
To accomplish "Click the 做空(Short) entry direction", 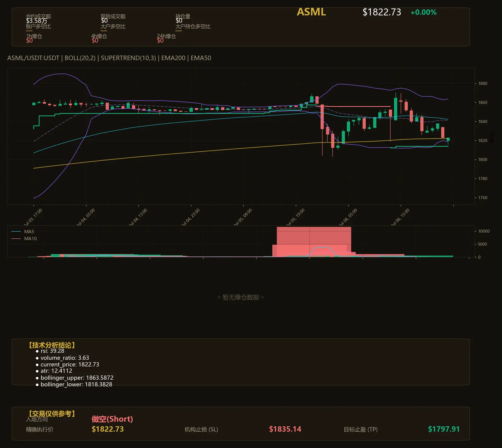I will coord(112,419).
